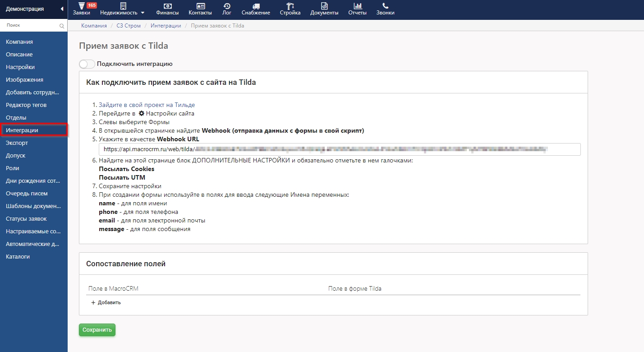The image size is (644, 352).
Task: Go to СЗ Стром breadcrumb
Action: pyautogui.click(x=129, y=26)
